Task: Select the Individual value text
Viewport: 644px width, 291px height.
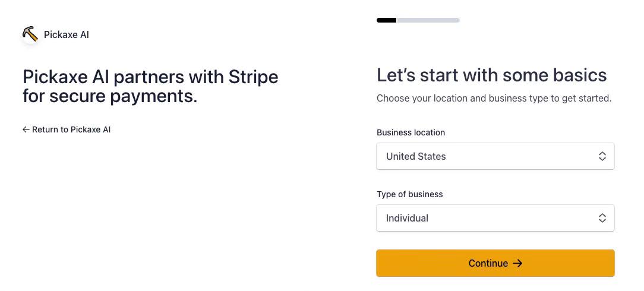Action: coord(407,218)
